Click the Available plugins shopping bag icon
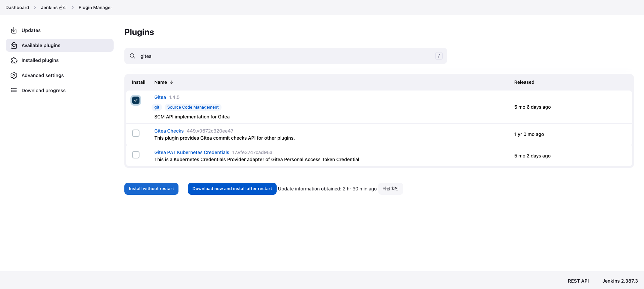The width and height of the screenshot is (644, 289). click(x=14, y=45)
